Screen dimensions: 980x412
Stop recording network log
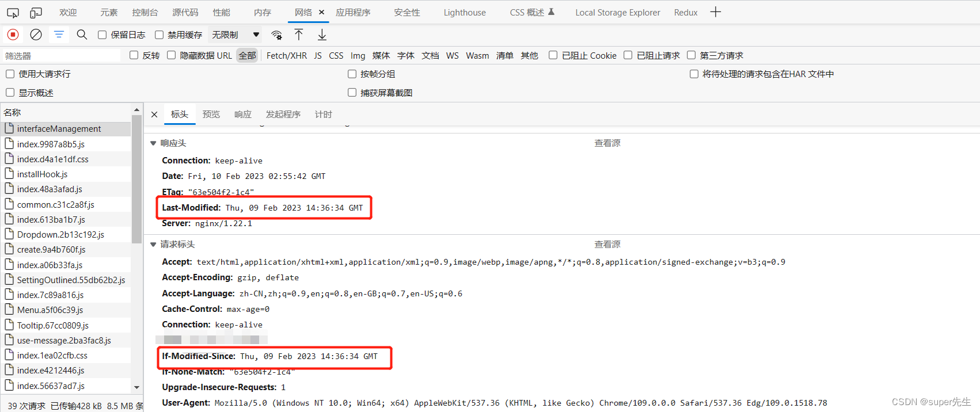click(13, 35)
